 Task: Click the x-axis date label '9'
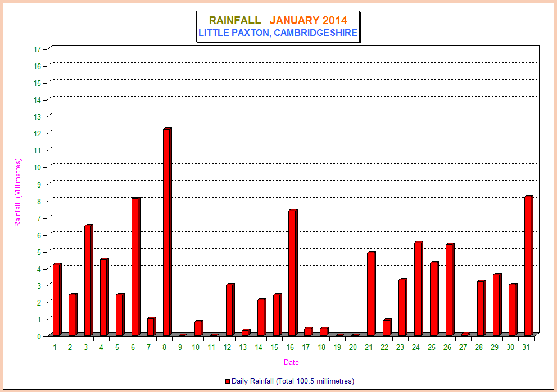pos(180,347)
